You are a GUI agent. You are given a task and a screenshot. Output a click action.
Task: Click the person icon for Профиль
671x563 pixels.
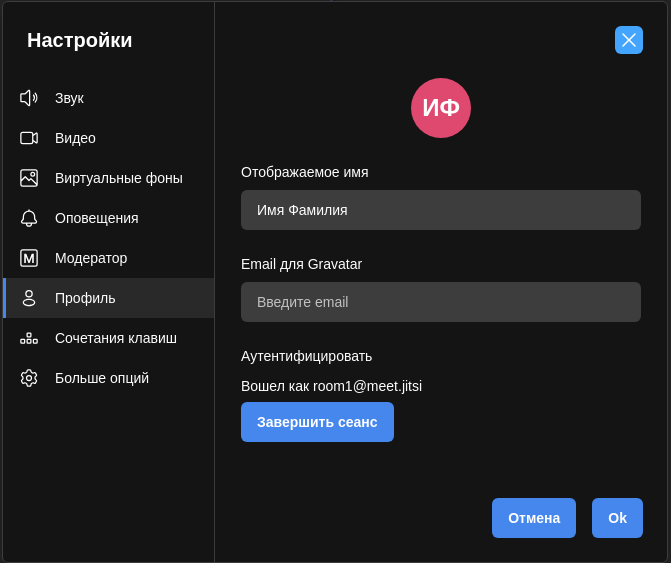pyautogui.click(x=28, y=298)
